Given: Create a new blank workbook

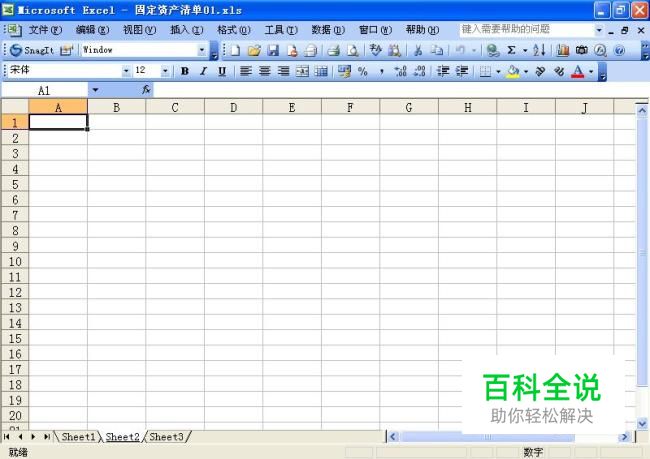Looking at the screenshot, I should (x=235, y=51).
